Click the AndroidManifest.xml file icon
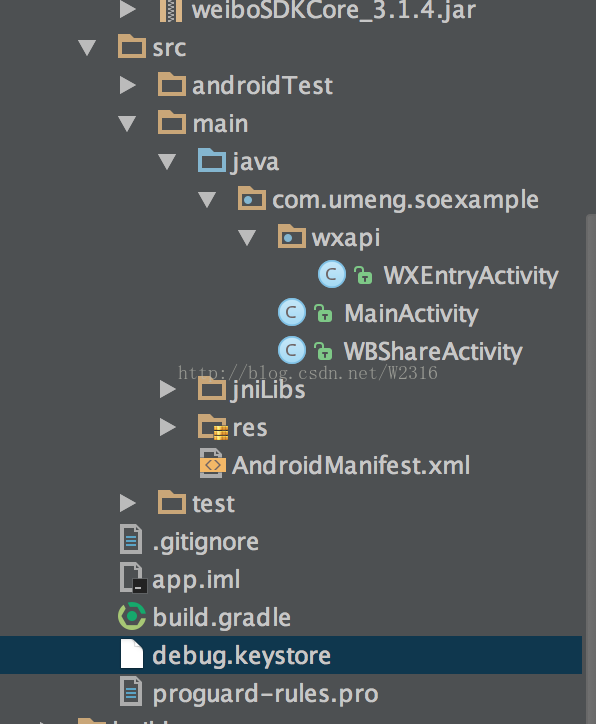Image resolution: width=596 pixels, height=724 pixels. coord(213,463)
